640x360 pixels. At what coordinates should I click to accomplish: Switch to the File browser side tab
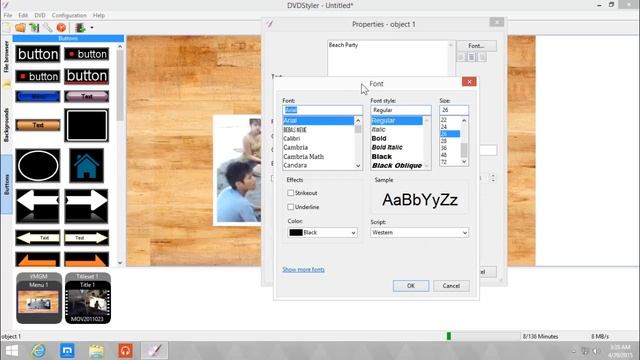[x=6, y=56]
